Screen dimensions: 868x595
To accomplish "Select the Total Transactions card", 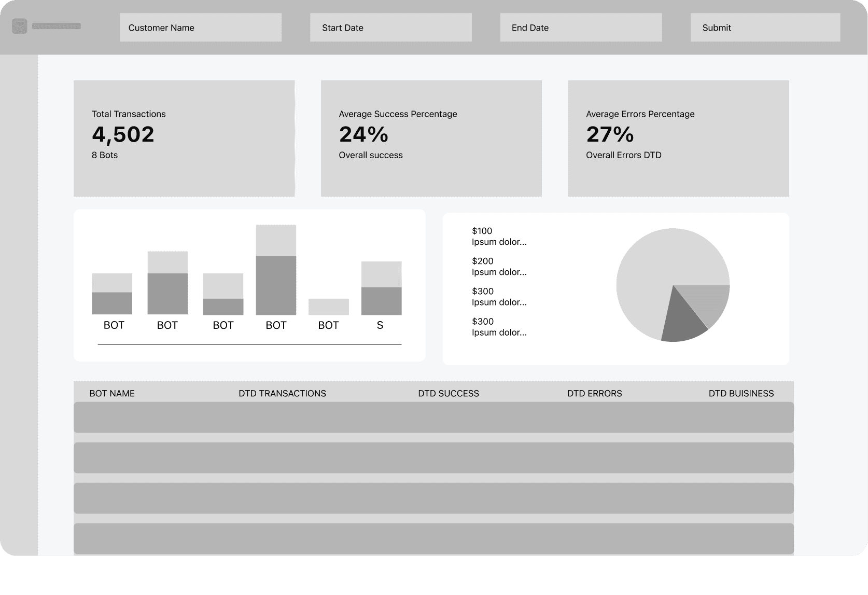I will pyautogui.click(x=184, y=139).
